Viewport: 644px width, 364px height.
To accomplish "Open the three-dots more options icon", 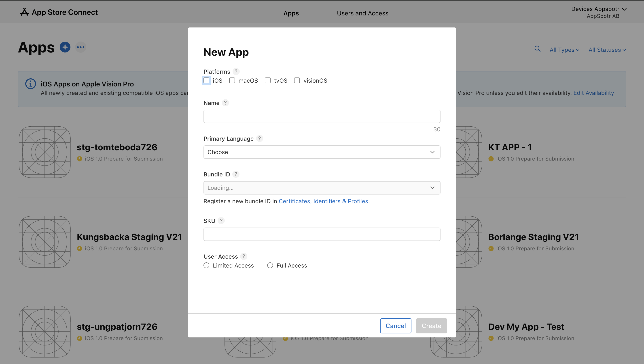I will pos(80,47).
